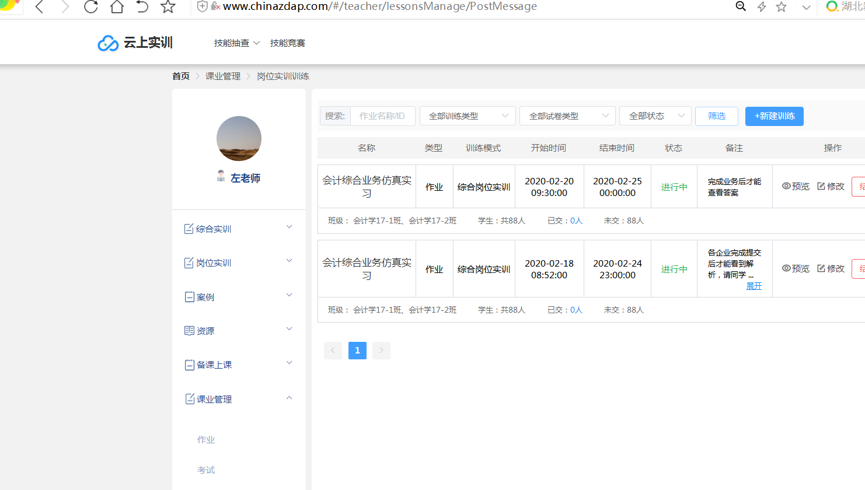
Task: Open the 全部试卷类型 dropdown
Action: click(x=567, y=116)
